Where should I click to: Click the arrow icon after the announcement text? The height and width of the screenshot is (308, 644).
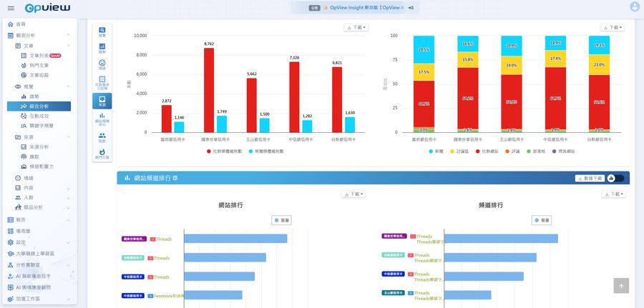tap(411, 7)
